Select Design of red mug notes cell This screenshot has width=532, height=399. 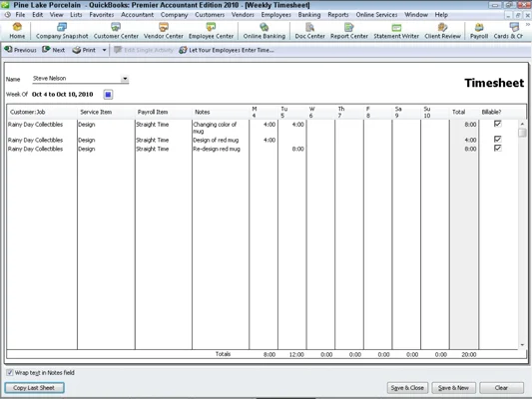(221, 140)
